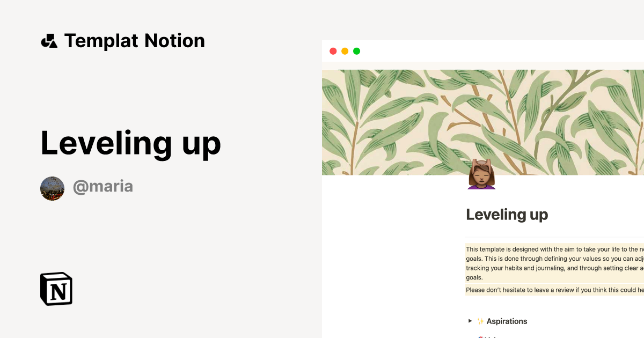
Task: Click the Templat Notion text next to the logo
Action: click(134, 40)
